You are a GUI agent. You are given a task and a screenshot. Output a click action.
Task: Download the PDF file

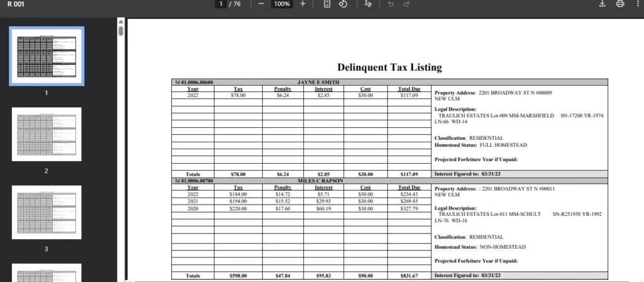pos(602,4)
